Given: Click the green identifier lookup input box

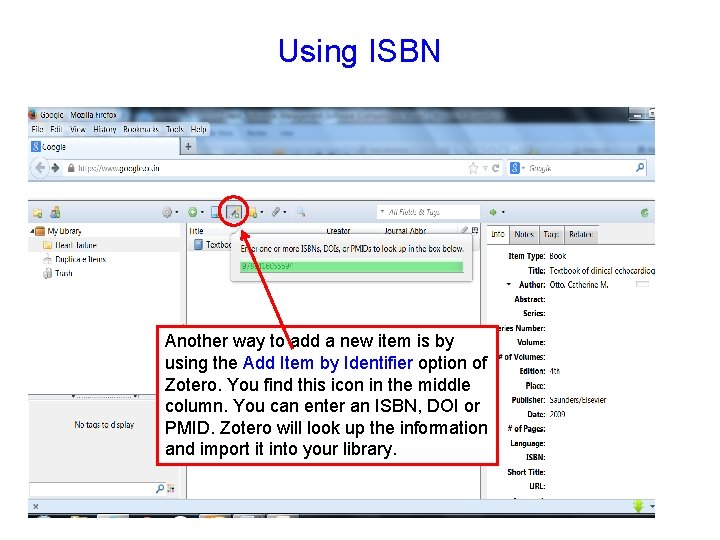Looking at the screenshot, I should click(351, 266).
